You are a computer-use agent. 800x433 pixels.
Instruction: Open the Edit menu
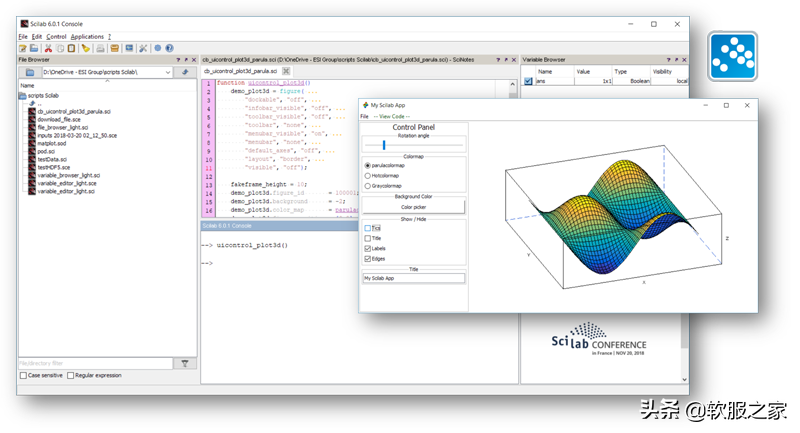(x=37, y=37)
